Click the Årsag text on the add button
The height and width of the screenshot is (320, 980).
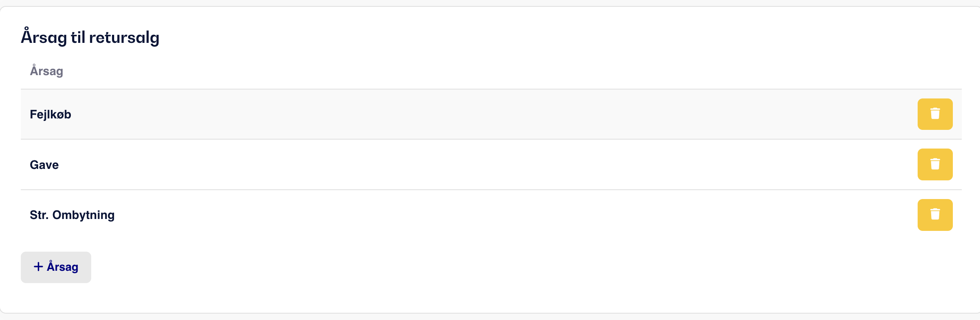(63, 267)
